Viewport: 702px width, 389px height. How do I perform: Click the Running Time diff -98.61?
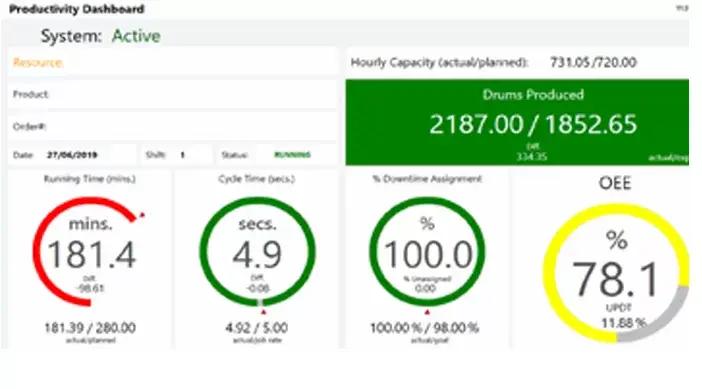(x=90, y=288)
